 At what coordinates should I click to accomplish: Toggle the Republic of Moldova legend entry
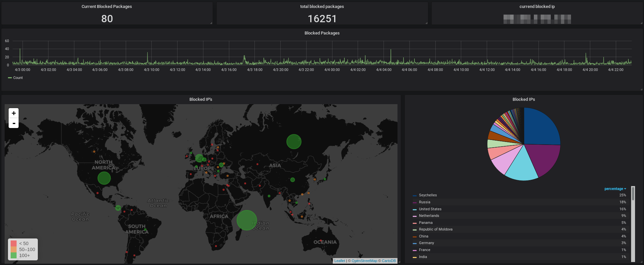(x=435, y=230)
